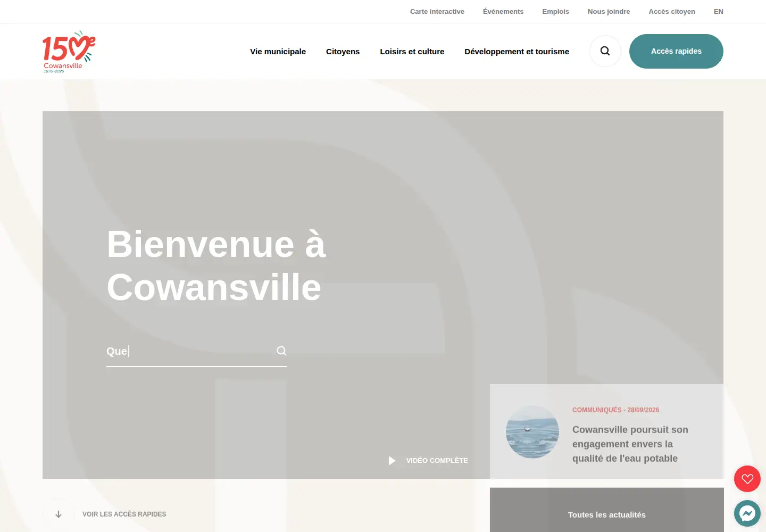Open the Citoyens menu
This screenshot has height=532, width=766.
coord(343,52)
